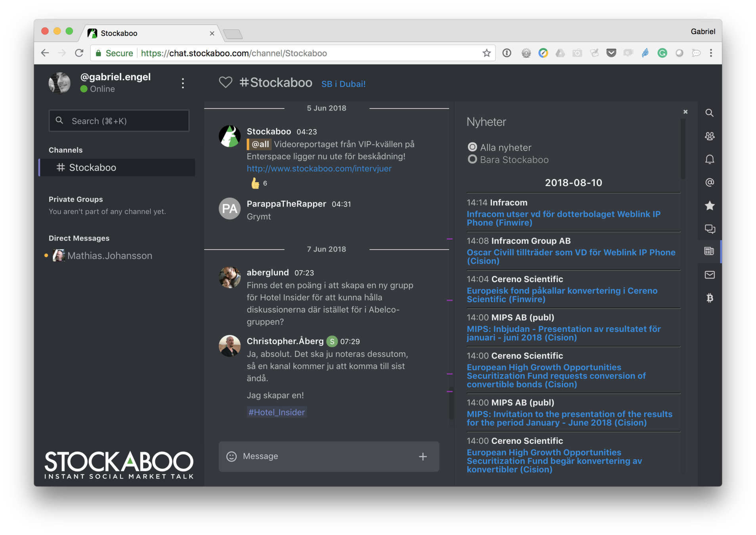Open Chrome three-dot menu
This screenshot has height=535, width=756.
[711, 53]
